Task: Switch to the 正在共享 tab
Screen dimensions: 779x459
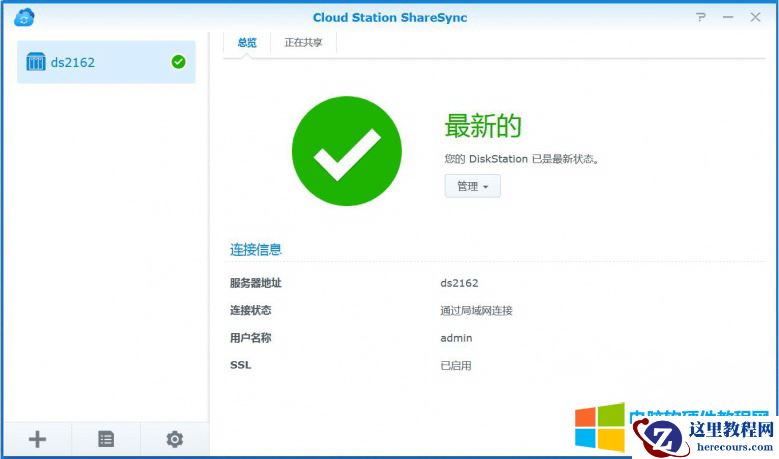Action: click(303, 43)
